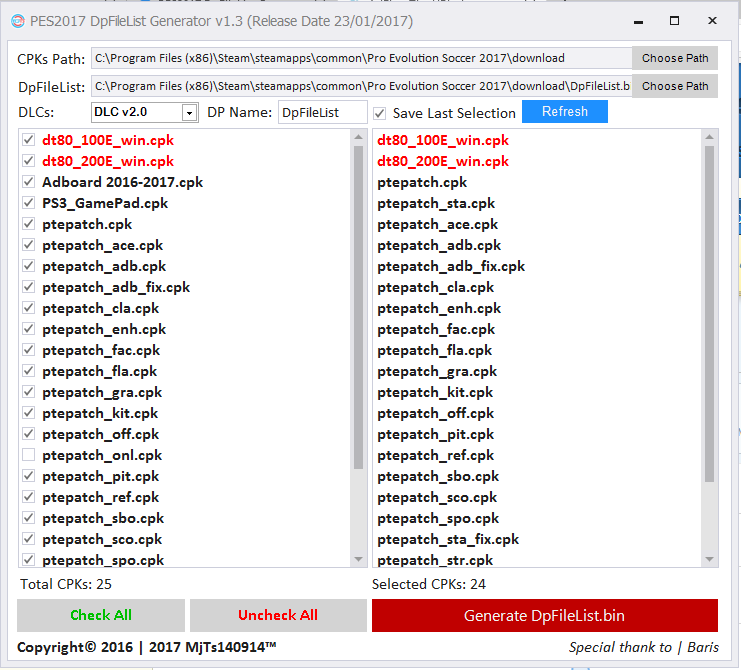Select ptepatch_adb_fix.cpk in right list
The width and height of the screenshot is (741, 670).
coord(451,266)
